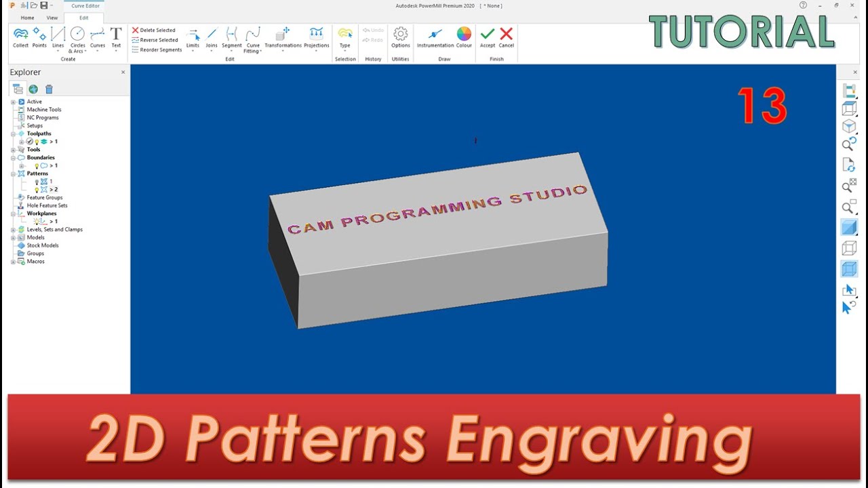Image resolution: width=868 pixels, height=488 pixels.
Task: Switch to the Home ribbon tab
Action: (27, 18)
